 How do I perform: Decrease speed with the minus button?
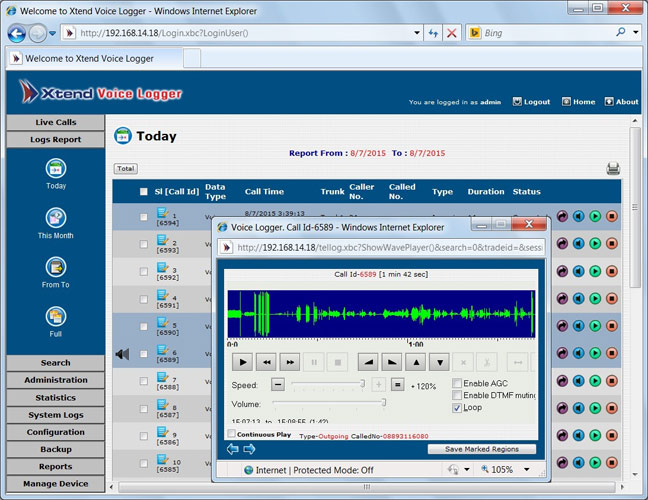[278, 385]
